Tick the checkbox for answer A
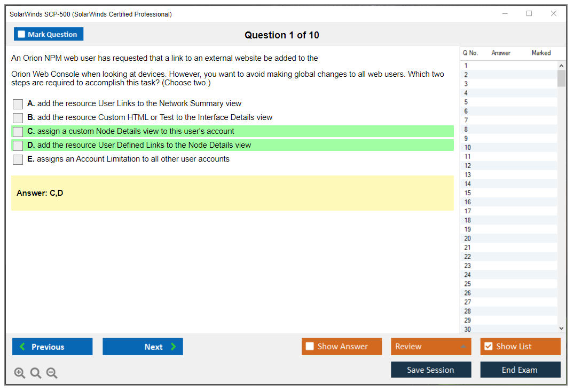Viewport: 574px width, 392px height. click(x=18, y=104)
